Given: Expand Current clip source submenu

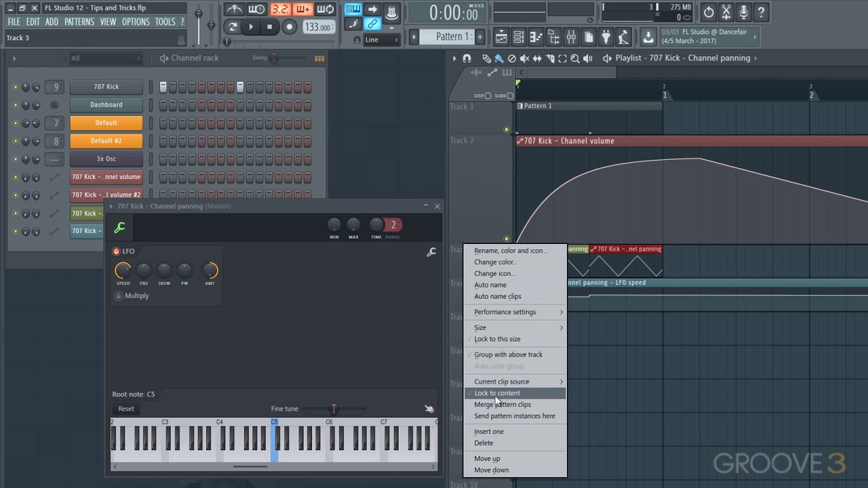Looking at the screenshot, I should click(x=515, y=382).
